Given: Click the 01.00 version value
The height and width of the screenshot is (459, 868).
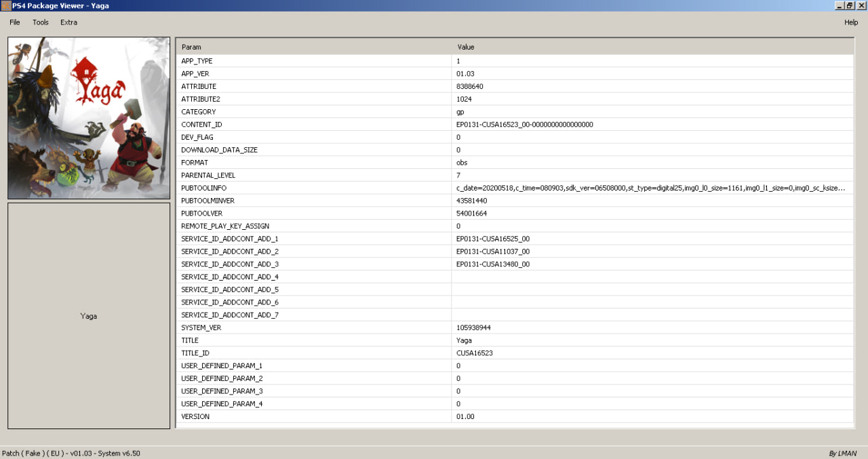Looking at the screenshot, I should (465, 416).
